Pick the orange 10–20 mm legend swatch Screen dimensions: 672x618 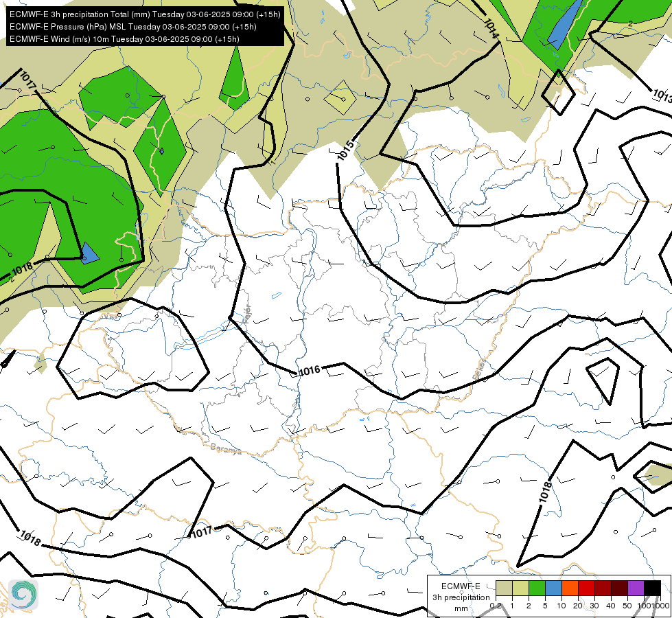[570, 588]
